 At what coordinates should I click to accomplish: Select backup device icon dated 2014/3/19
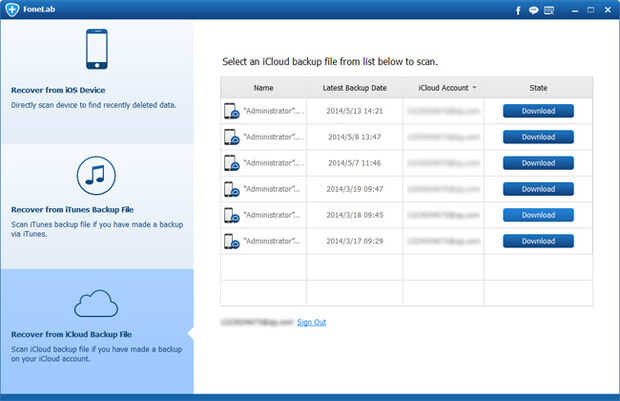point(232,189)
